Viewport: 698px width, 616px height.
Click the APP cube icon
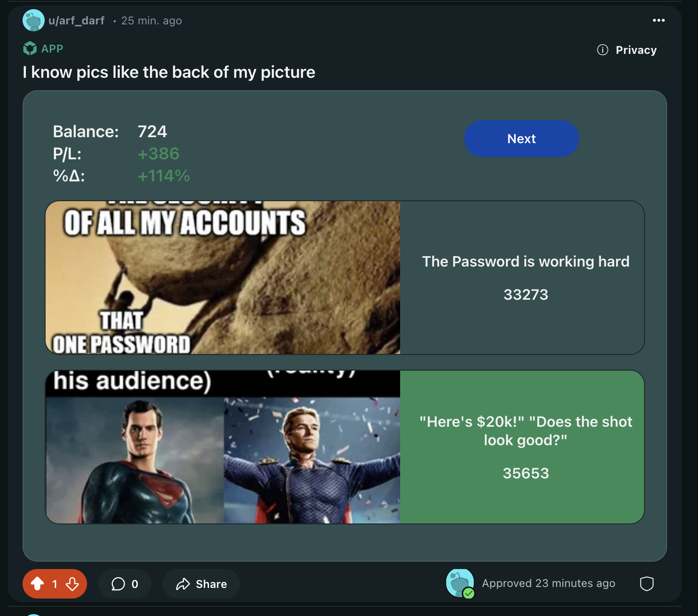point(30,48)
